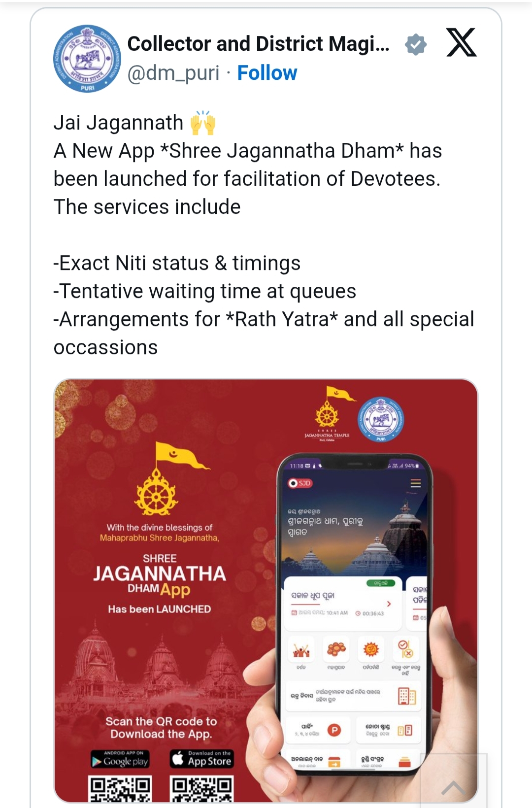Tap the orange Om sun icon
This screenshot has width=532, height=808.
(x=371, y=650)
